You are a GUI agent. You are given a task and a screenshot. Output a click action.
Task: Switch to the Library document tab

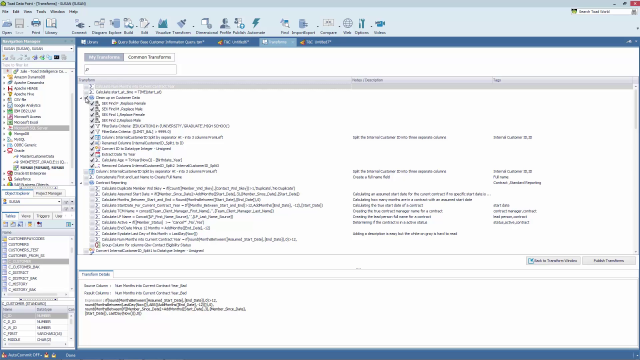(90, 42)
